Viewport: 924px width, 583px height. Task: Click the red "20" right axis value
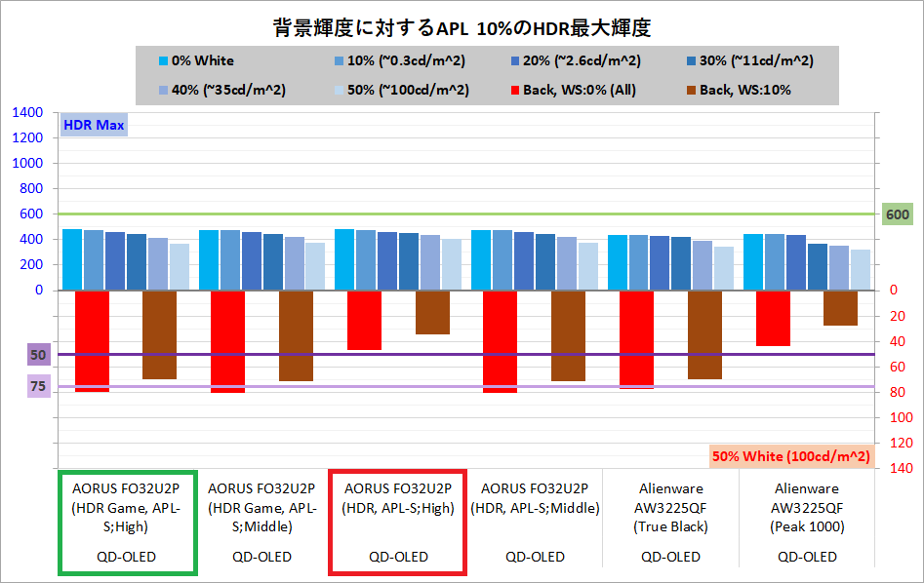coord(898,316)
